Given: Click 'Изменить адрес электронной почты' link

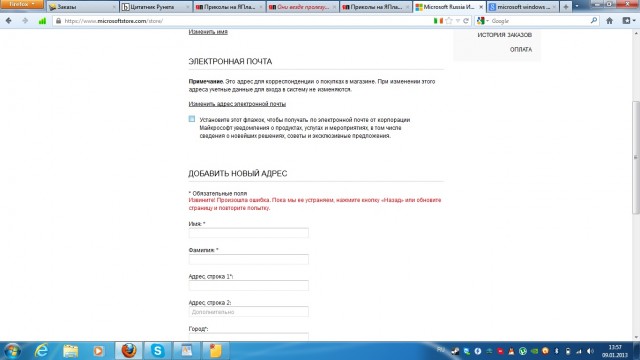Looking at the screenshot, I should (x=237, y=104).
